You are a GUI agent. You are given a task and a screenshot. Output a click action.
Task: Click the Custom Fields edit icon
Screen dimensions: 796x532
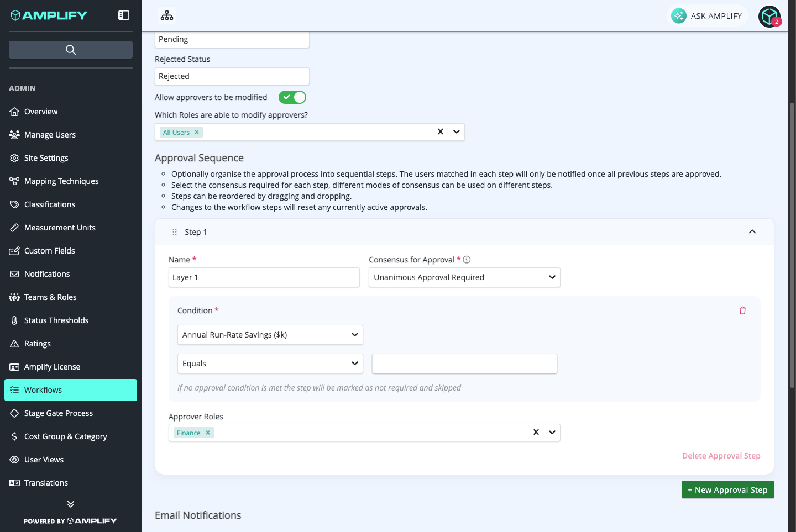point(14,251)
